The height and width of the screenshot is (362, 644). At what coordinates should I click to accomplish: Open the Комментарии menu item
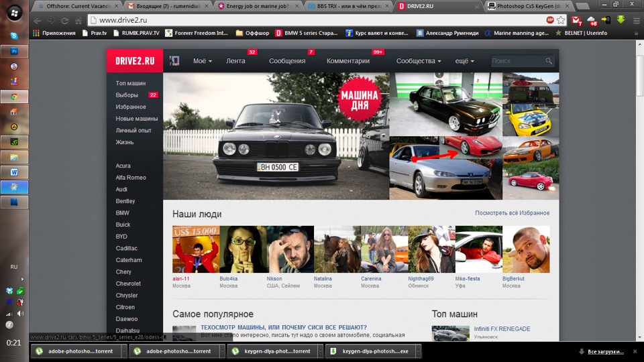(348, 61)
